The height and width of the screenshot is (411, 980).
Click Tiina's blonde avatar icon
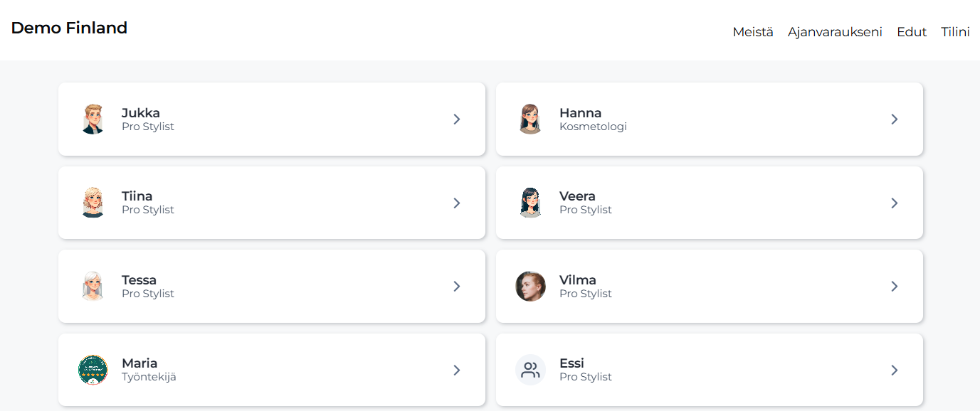tap(93, 203)
